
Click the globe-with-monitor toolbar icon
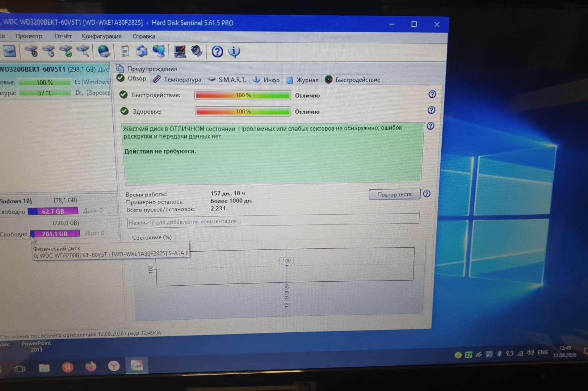pyautogui.click(x=159, y=51)
